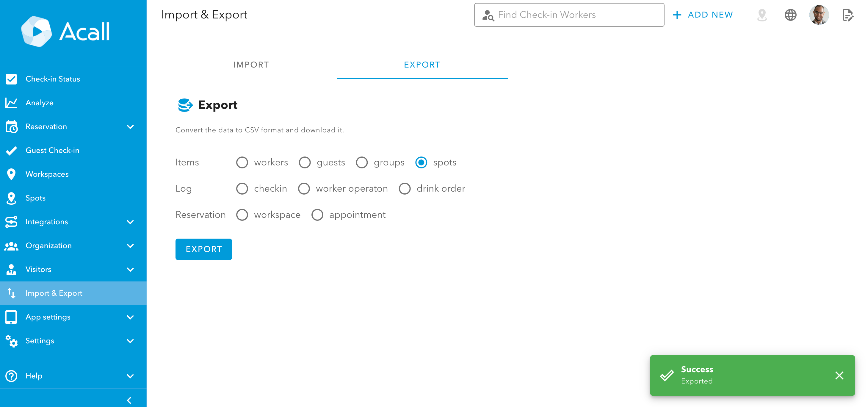The width and height of the screenshot is (868, 407).
Task: Open Workspaces via the pin icon
Action: click(x=11, y=174)
